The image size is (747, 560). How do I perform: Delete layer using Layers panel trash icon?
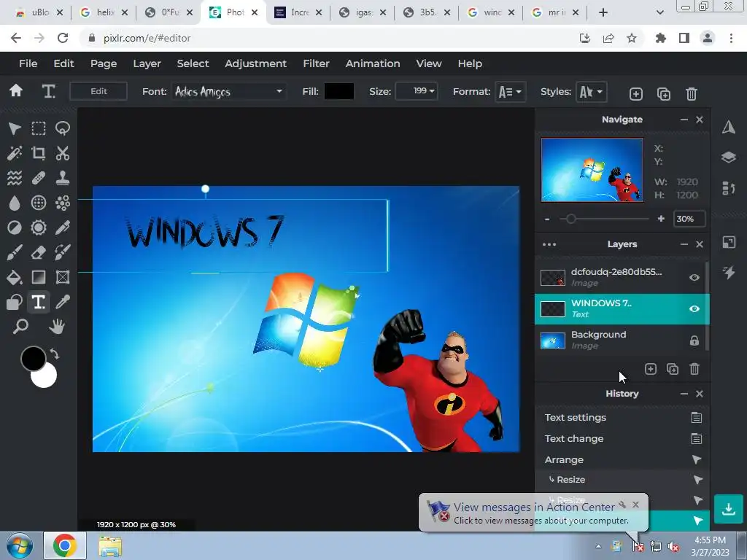coord(694,369)
